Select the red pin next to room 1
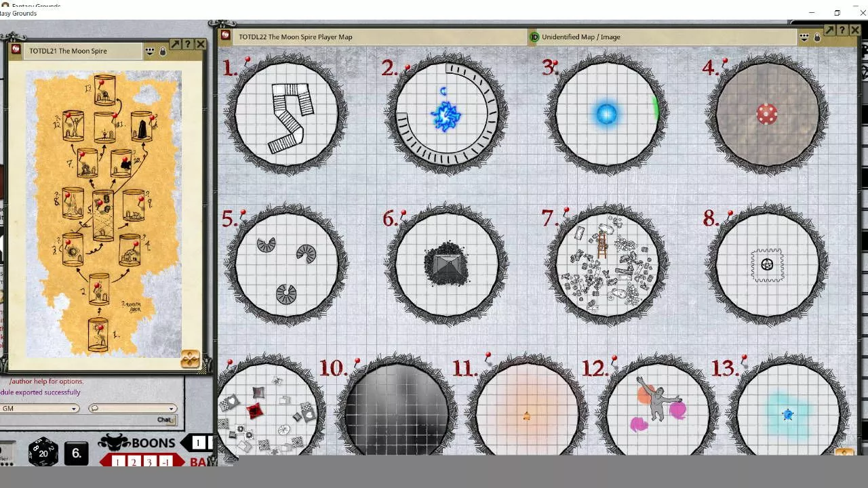The width and height of the screenshot is (868, 488). (247, 60)
